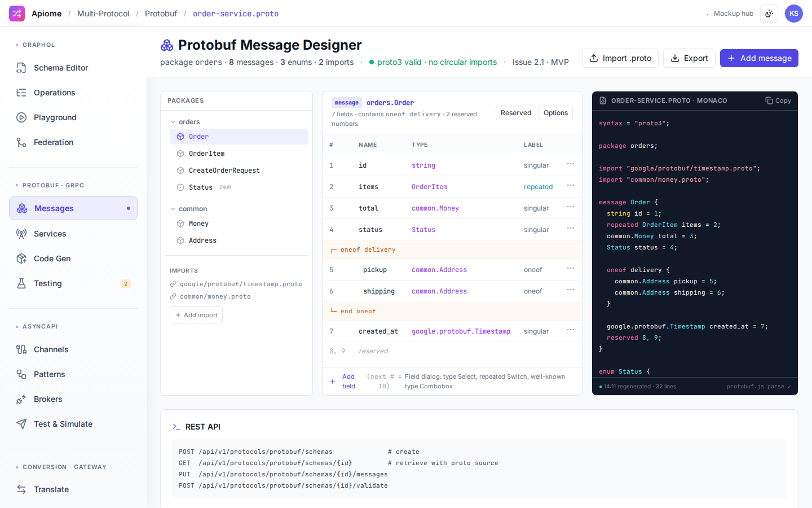
Task: Open the KS user avatar
Action: 794,14
